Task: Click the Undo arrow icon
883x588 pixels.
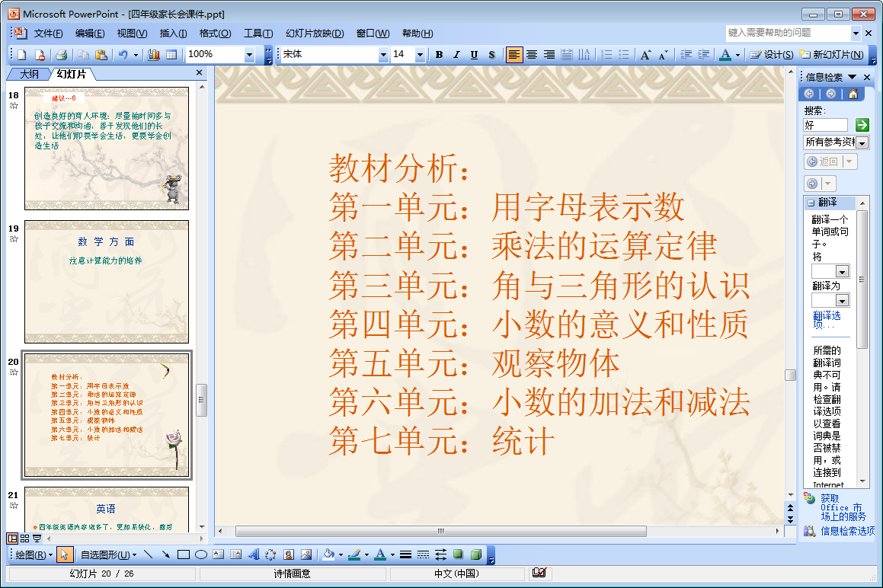Action: point(123,55)
